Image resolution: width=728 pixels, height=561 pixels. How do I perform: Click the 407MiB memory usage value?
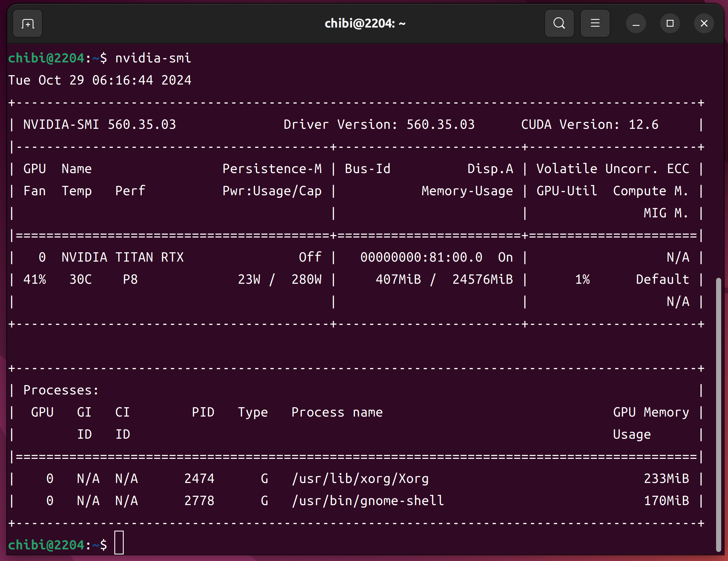(398, 279)
